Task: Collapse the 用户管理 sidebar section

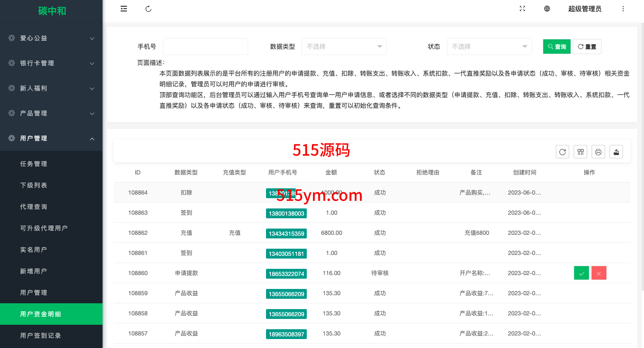Action: click(52, 139)
